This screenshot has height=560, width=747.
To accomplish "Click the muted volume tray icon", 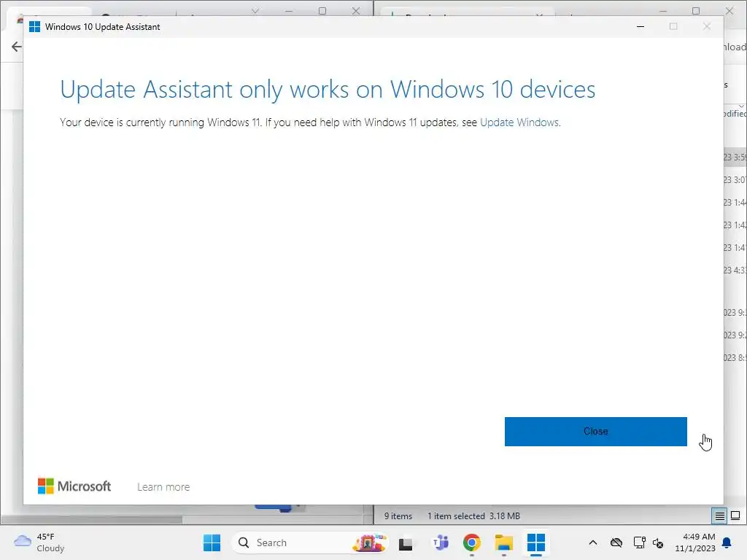I will coord(658,542).
